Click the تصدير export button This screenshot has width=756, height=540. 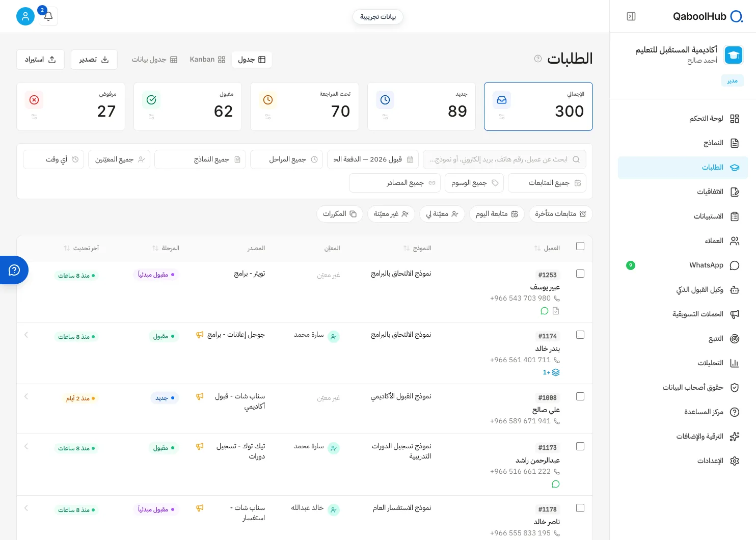pos(94,60)
